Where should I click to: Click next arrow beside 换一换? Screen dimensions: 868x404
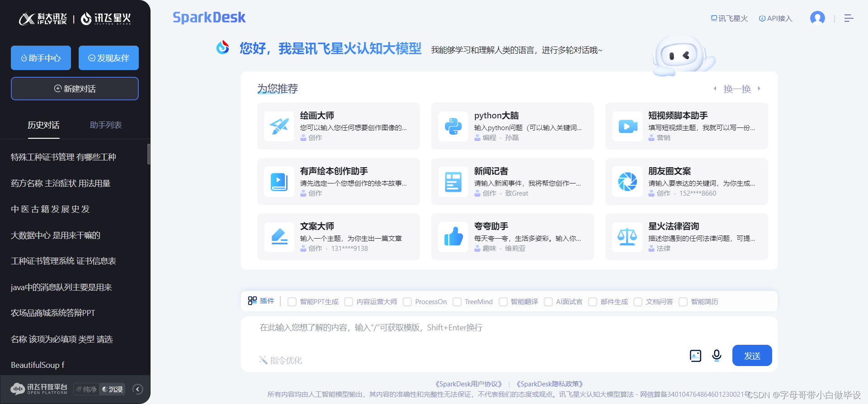tap(759, 89)
